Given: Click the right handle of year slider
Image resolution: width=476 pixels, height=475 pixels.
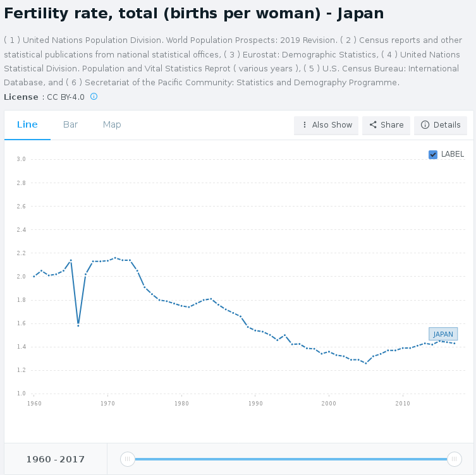Looking at the screenshot, I should point(454,459).
